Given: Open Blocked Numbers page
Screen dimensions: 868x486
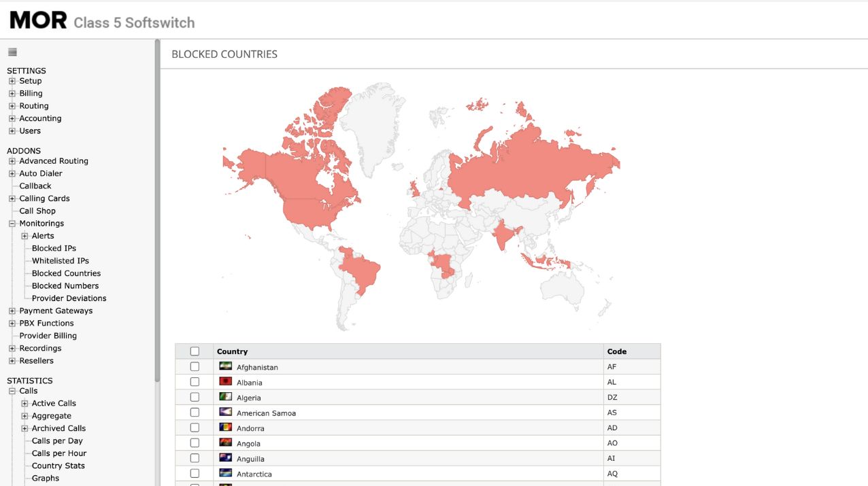Looking at the screenshot, I should 65,285.
